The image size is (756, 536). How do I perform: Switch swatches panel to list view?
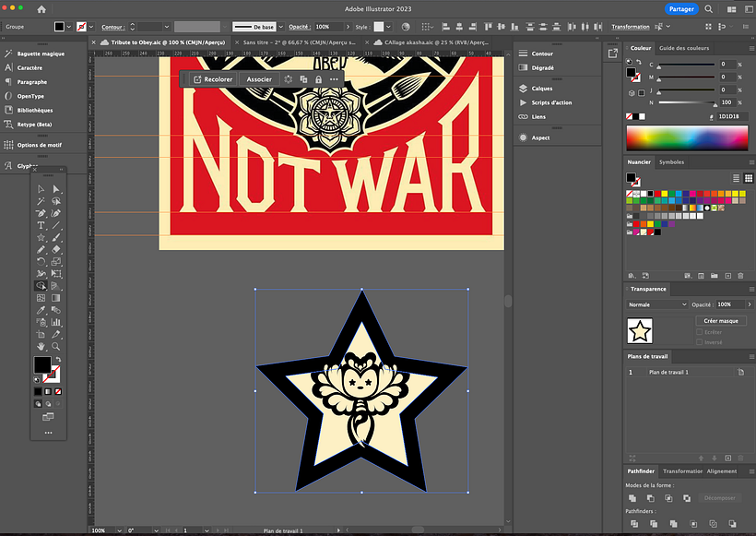click(738, 177)
